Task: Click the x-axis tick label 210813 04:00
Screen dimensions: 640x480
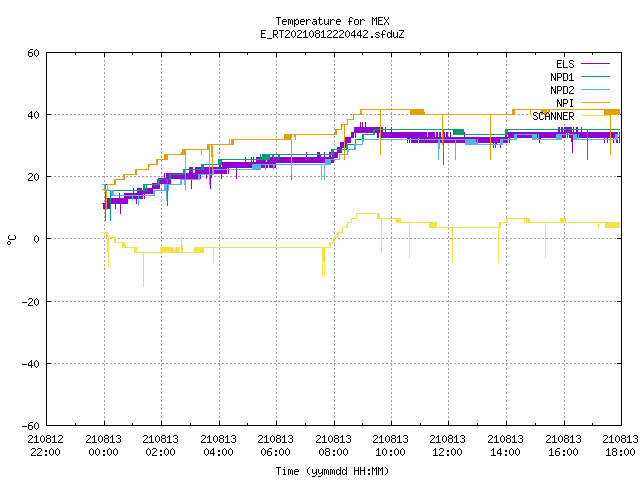Action: [x=219, y=446]
